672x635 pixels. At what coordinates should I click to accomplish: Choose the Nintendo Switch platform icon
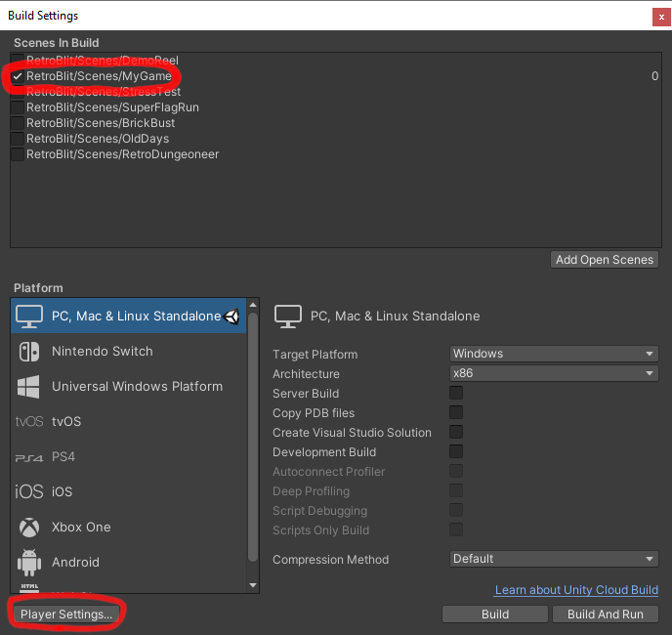point(29,352)
